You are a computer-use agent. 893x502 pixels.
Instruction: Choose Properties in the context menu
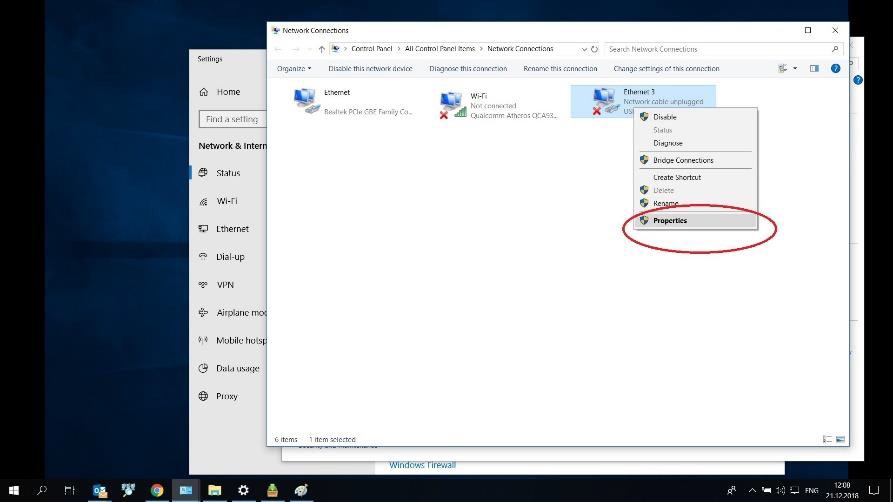[x=696, y=221]
